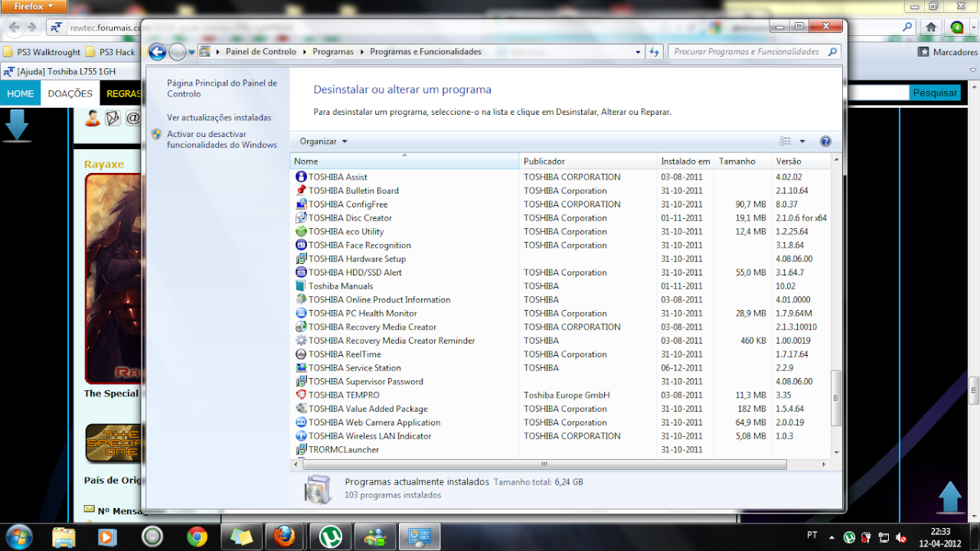This screenshot has height=551, width=980.
Task: Open Google Chrome from the taskbar
Action: (x=197, y=537)
